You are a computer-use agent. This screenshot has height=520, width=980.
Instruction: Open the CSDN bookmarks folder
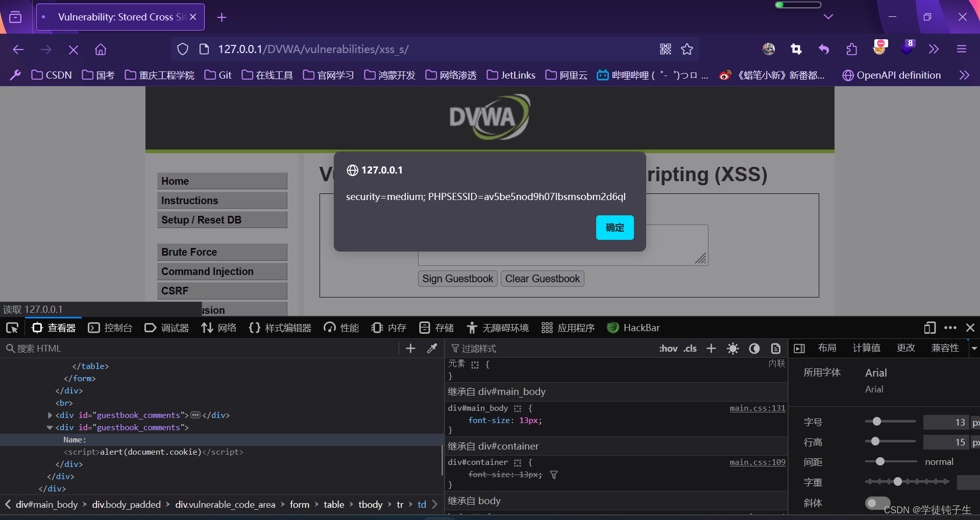click(52, 75)
